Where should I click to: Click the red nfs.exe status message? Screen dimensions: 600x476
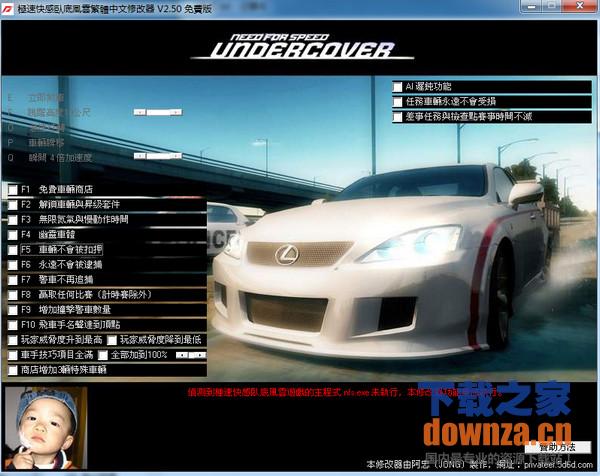(x=344, y=392)
